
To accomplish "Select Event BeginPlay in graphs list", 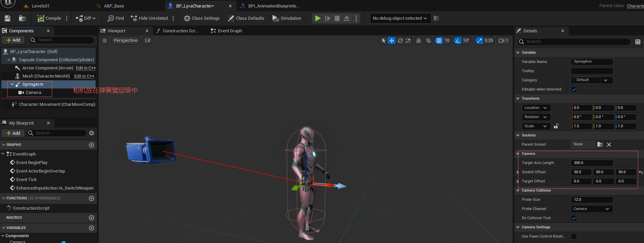I will pos(32,162).
